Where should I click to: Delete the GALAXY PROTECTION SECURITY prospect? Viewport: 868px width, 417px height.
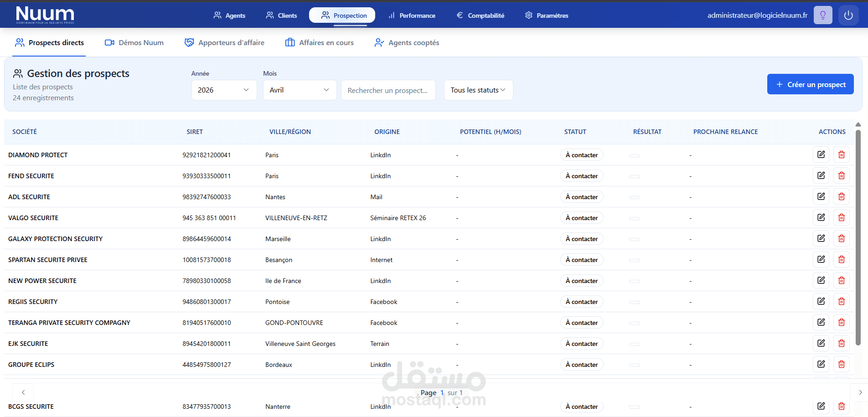(x=842, y=238)
